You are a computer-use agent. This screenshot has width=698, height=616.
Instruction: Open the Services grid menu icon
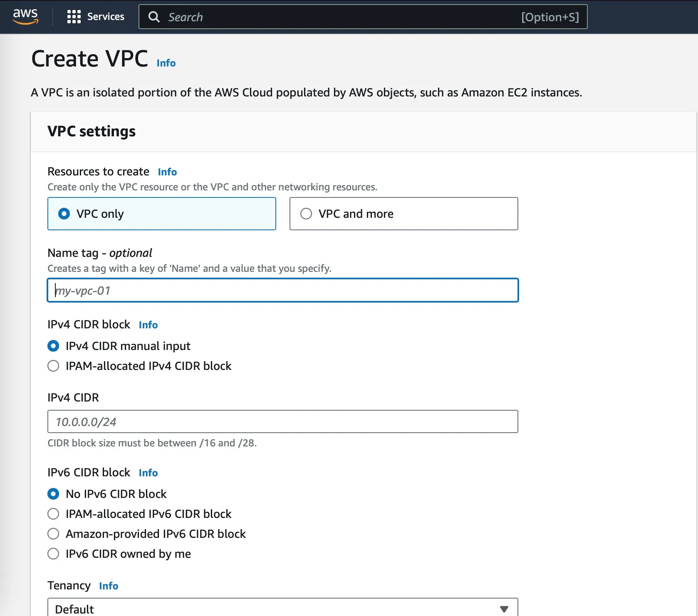click(x=74, y=17)
